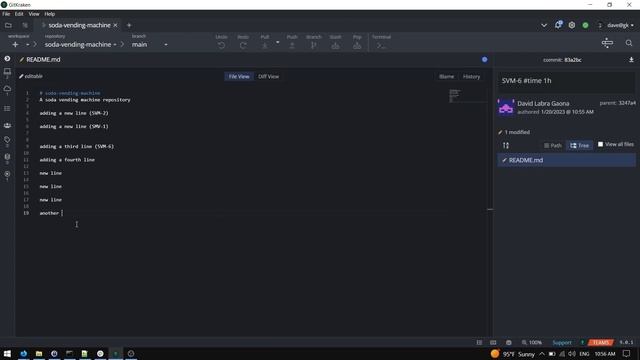The width and height of the screenshot is (640, 360).
Task: Stash changes with the Stash button
Action: click(x=335, y=42)
